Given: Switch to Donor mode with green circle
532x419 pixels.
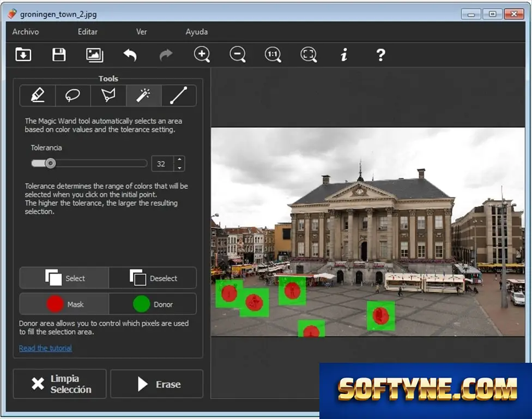Looking at the screenshot, I should (153, 304).
